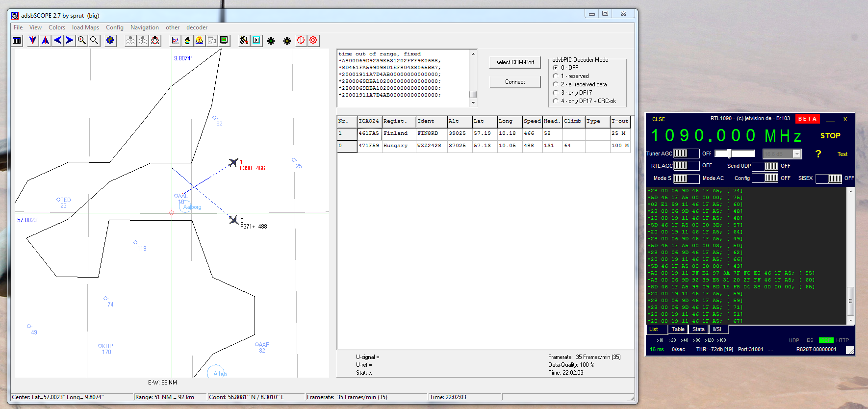Click the zoom in magnifier icon
The image size is (868, 409).
click(x=82, y=41)
